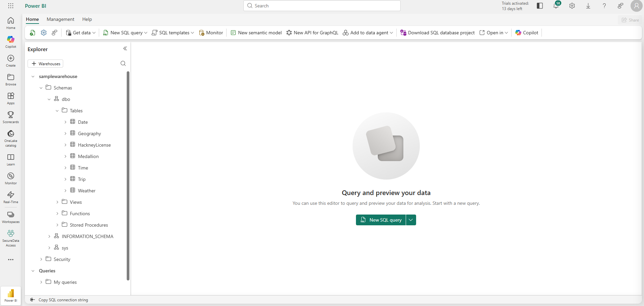Image resolution: width=644 pixels, height=306 pixels.
Task: Open the downloads menu in the header
Action: pos(588,6)
